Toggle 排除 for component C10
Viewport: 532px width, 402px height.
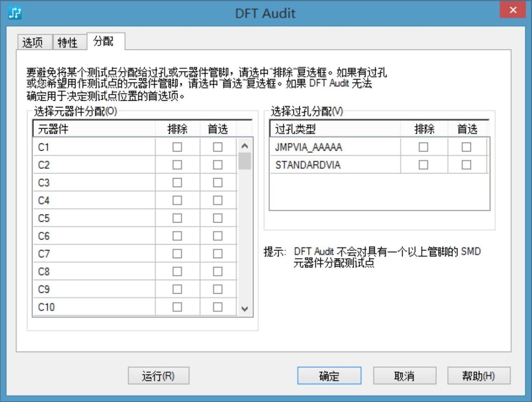point(177,308)
